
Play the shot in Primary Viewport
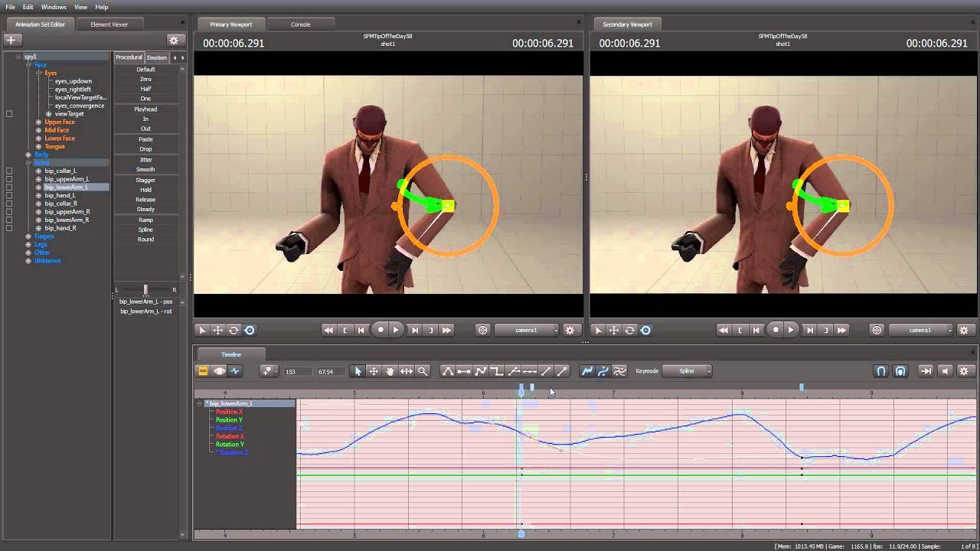pyautogui.click(x=396, y=330)
